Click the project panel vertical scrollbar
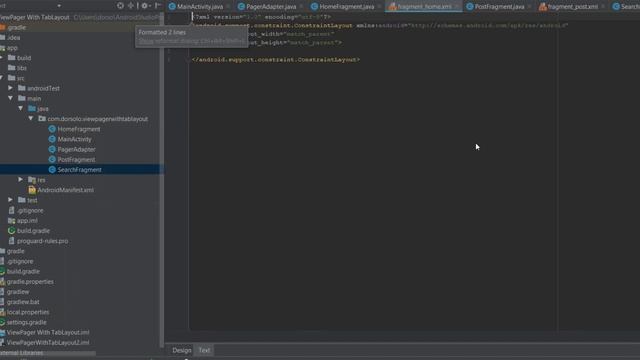 pyautogui.click(x=162, y=180)
